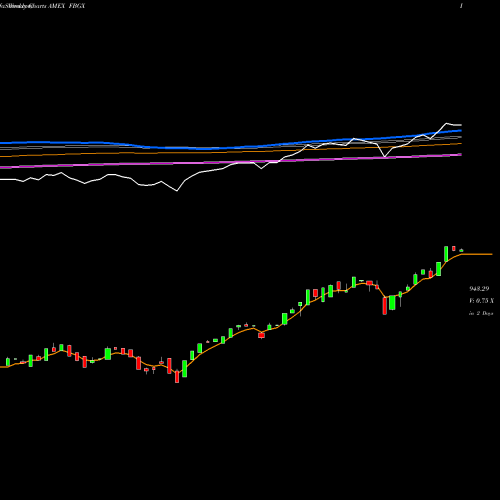Select the lowest red candlestick on the chart
The width and height of the screenshot is (500, 500).
[x=177, y=377]
